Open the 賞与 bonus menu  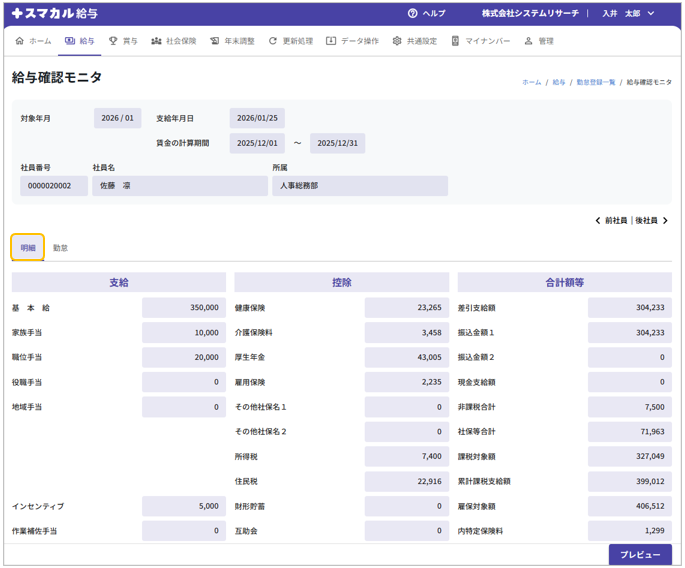[123, 41]
